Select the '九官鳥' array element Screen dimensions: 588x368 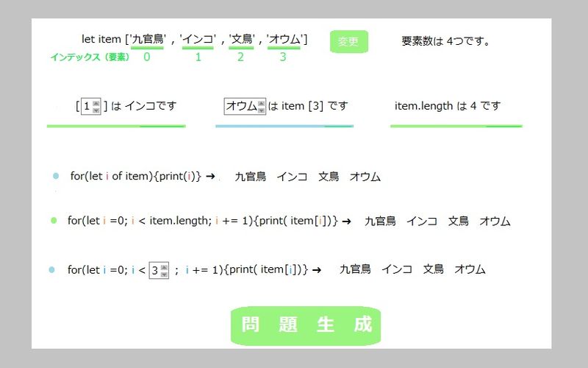148,39
